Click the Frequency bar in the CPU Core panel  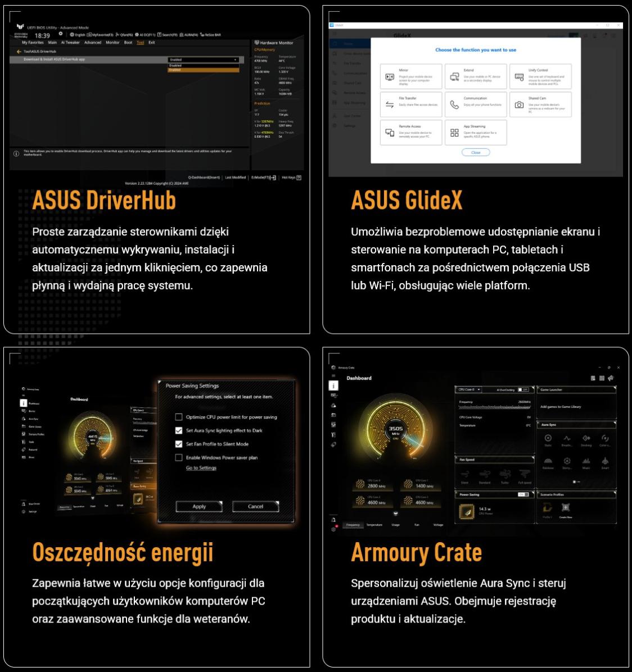point(495,407)
